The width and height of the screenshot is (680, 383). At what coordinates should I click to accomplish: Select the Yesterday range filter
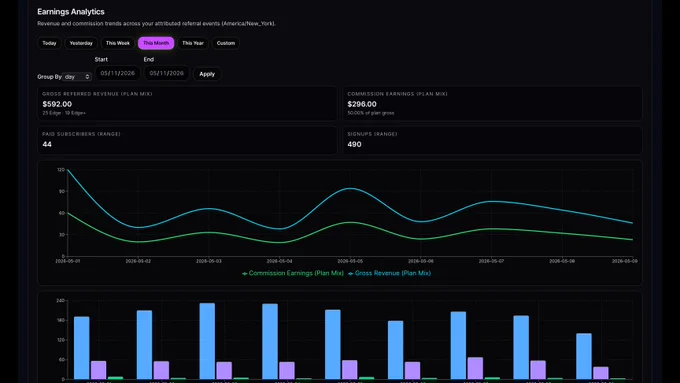[x=81, y=43]
